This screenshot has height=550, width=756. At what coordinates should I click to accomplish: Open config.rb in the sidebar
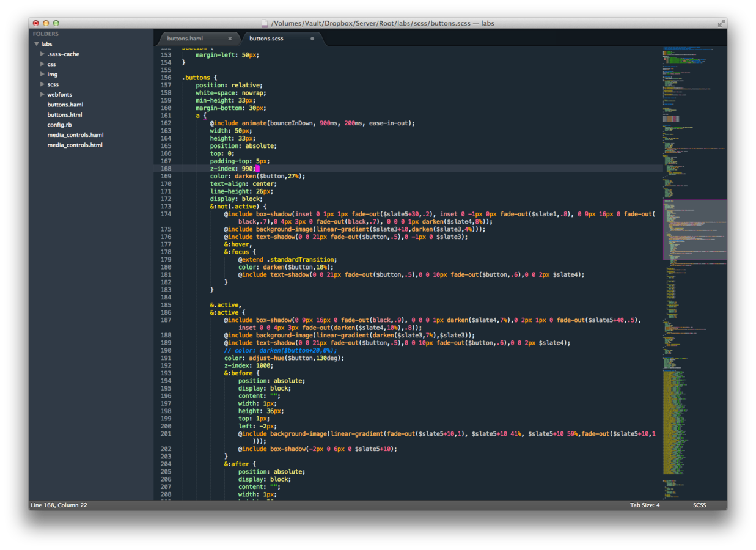click(x=59, y=125)
